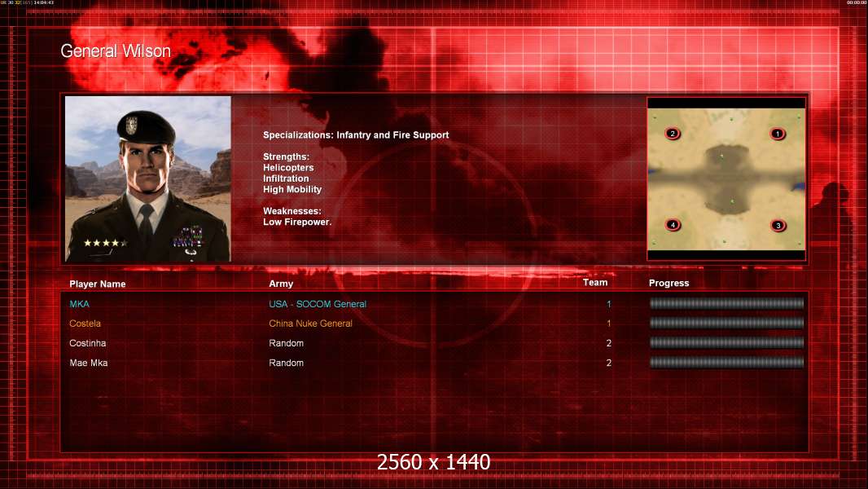Select the Mae Mka player name
Viewport: 868px width, 489px height.
pos(89,363)
